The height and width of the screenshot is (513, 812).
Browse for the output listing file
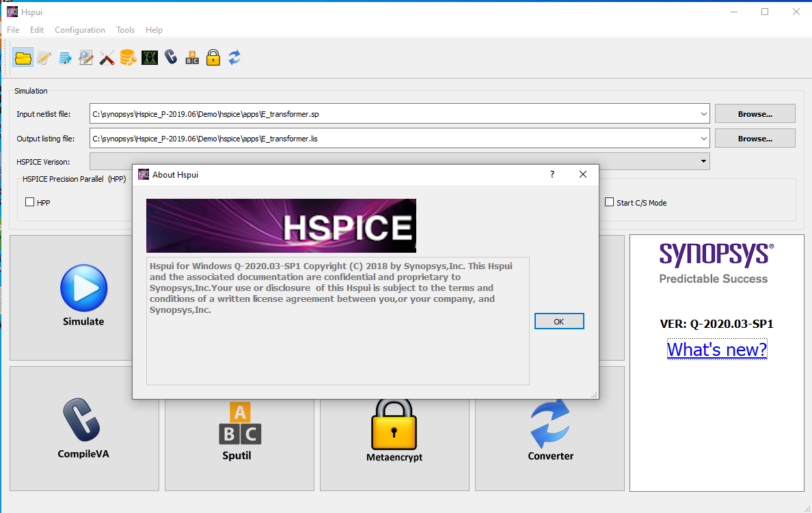pyautogui.click(x=755, y=139)
